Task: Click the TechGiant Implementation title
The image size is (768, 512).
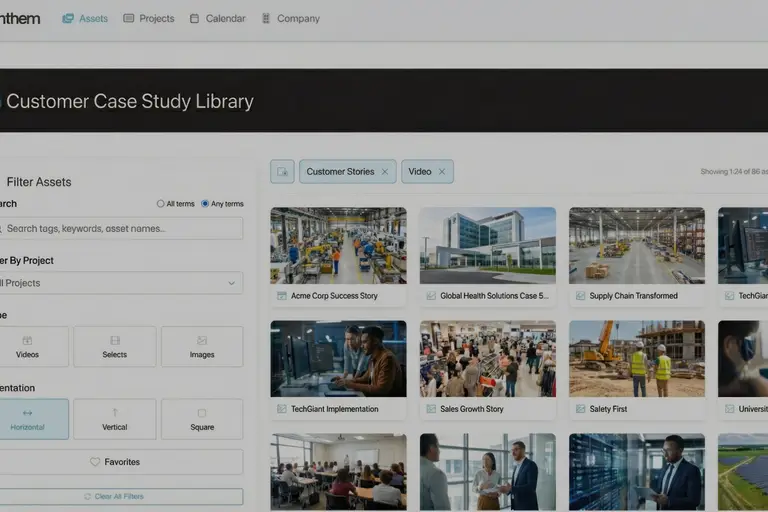Action: pyautogui.click(x=335, y=409)
